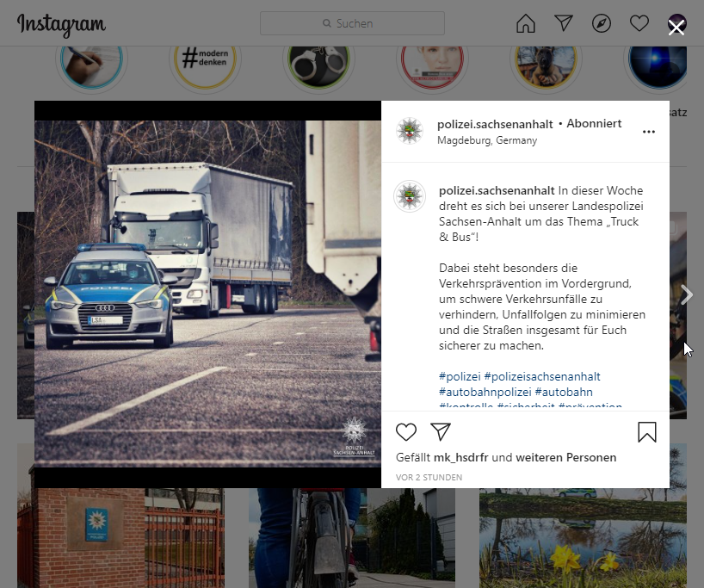
Task: Click the Suchen search field
Action: (x=352, y=23)
